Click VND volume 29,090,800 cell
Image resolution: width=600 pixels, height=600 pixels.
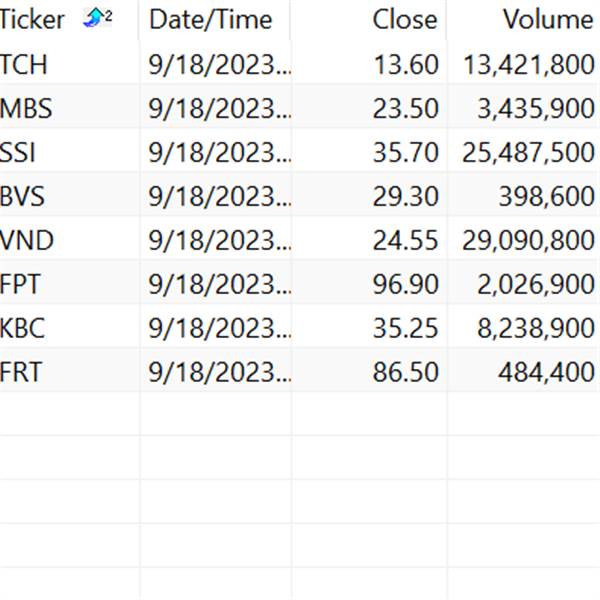tap(528, 241)
